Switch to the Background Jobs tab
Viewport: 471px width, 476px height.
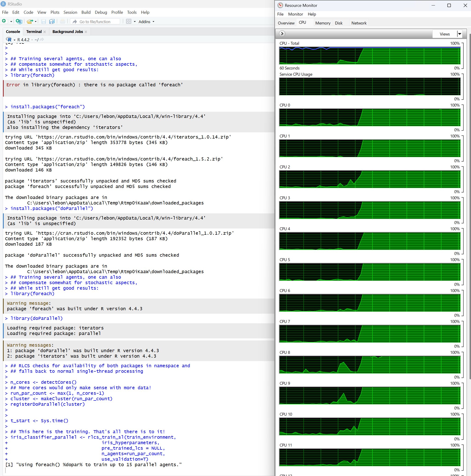67,32
